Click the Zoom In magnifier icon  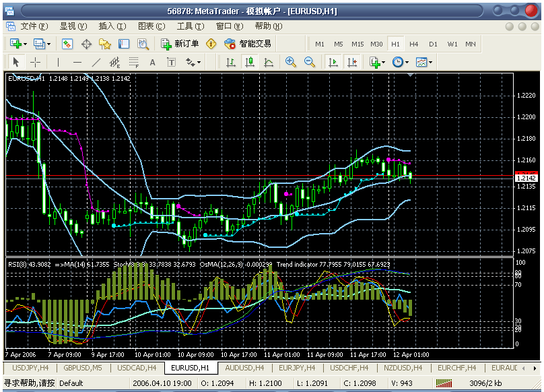click(x=291, y=62)
